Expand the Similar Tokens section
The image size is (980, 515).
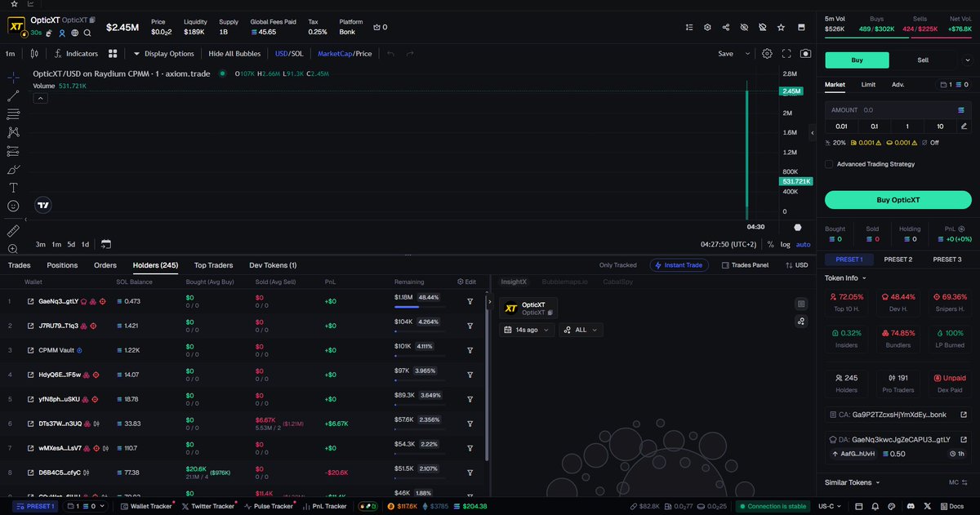click(x=851, y=482)
